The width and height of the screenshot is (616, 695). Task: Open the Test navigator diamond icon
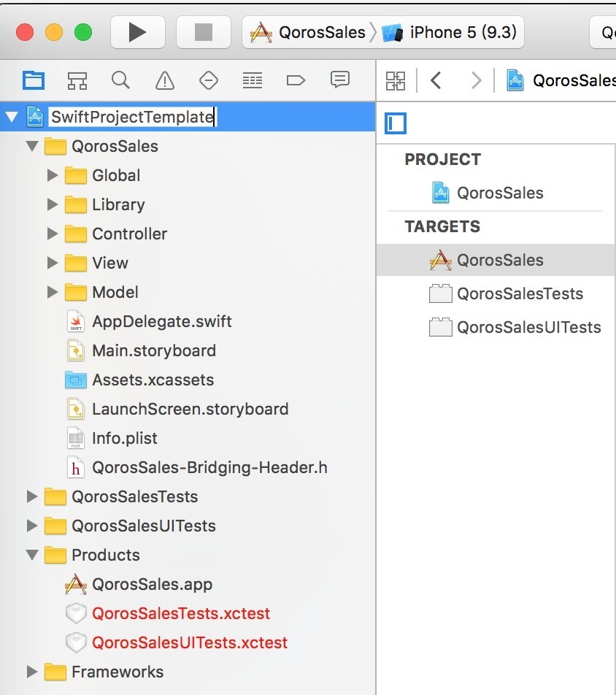click(x=209, y=80)
